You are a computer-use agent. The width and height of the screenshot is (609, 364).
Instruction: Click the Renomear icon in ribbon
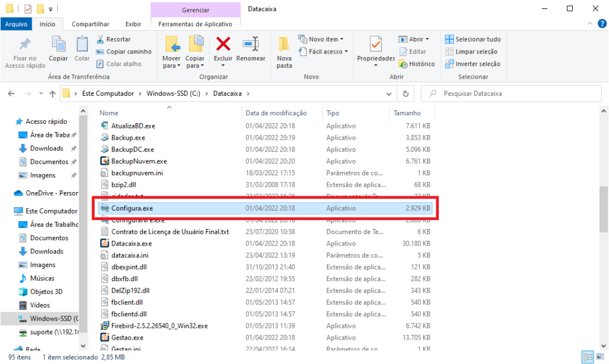coord(250,45)
